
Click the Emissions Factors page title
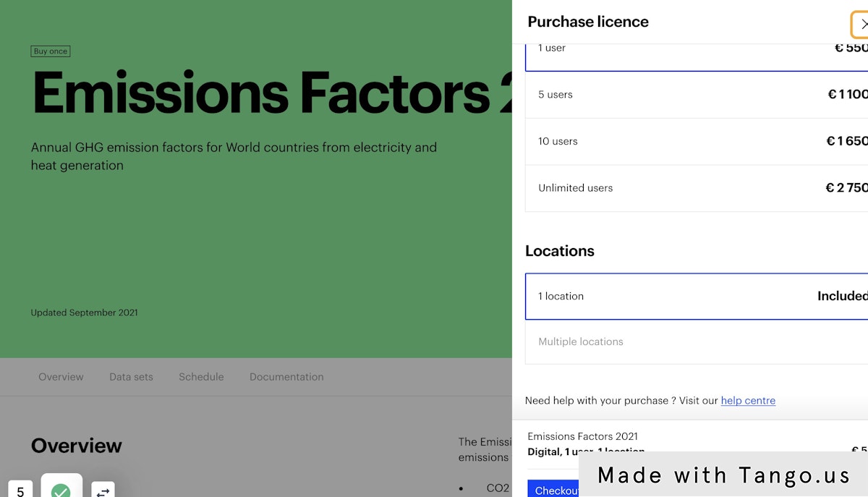[272, 93]
